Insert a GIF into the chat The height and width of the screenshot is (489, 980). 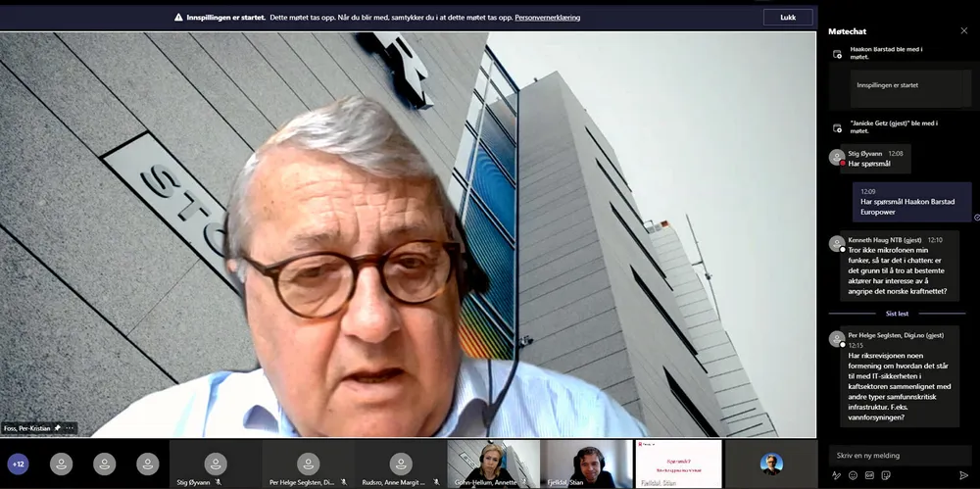(x=869, y=475)
